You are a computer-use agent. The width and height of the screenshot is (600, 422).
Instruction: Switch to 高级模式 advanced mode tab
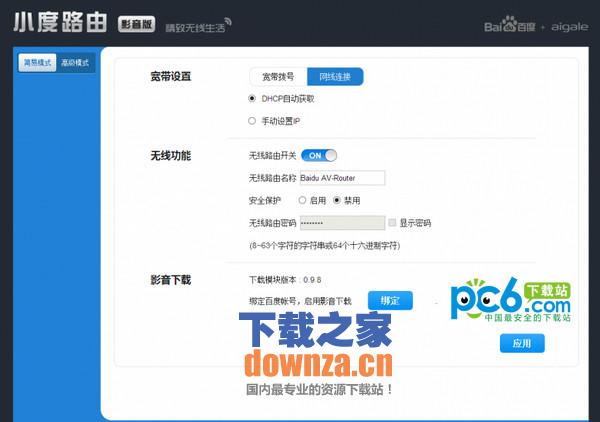click(75, 62)
